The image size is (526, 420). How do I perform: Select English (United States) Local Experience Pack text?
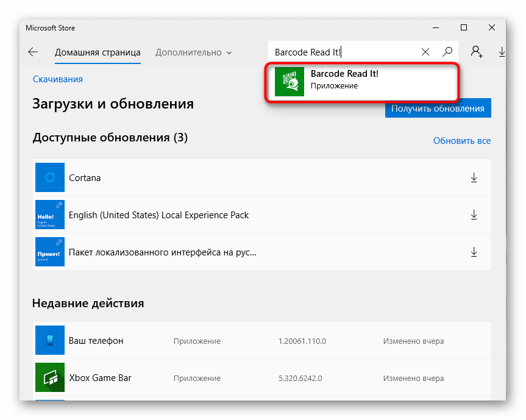[158, 215]
